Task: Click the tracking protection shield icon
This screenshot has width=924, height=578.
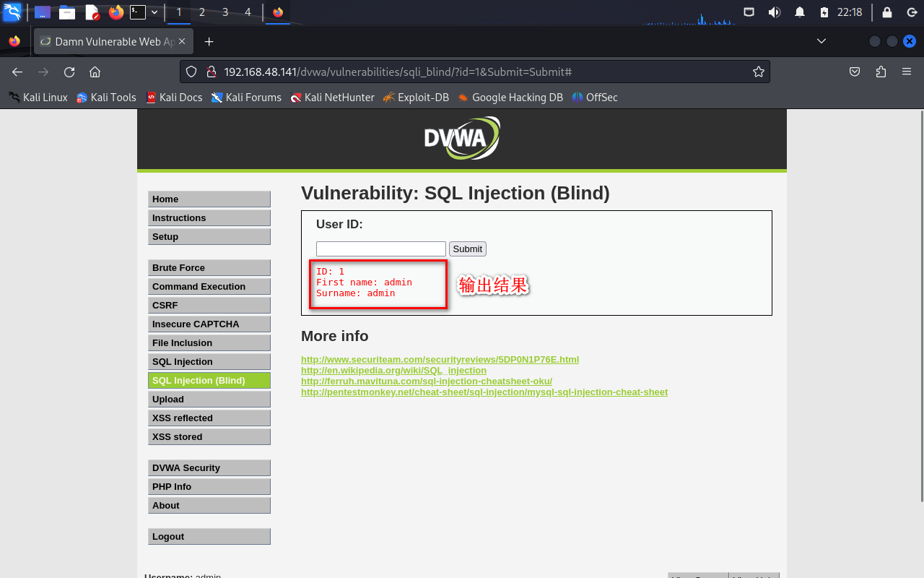Action: (x=191, y=72)
